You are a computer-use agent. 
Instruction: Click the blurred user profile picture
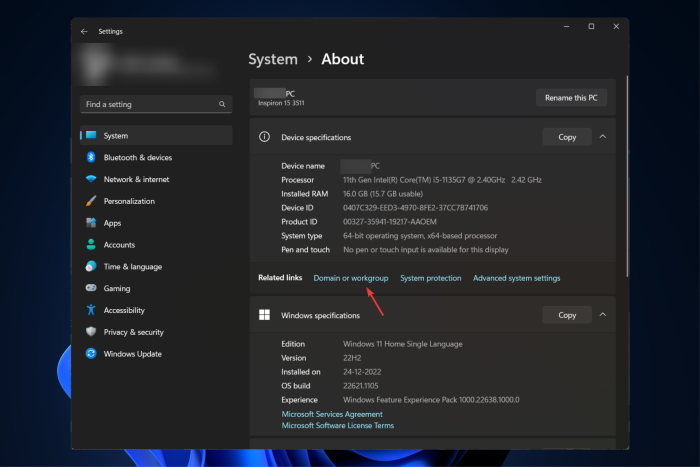95,65
